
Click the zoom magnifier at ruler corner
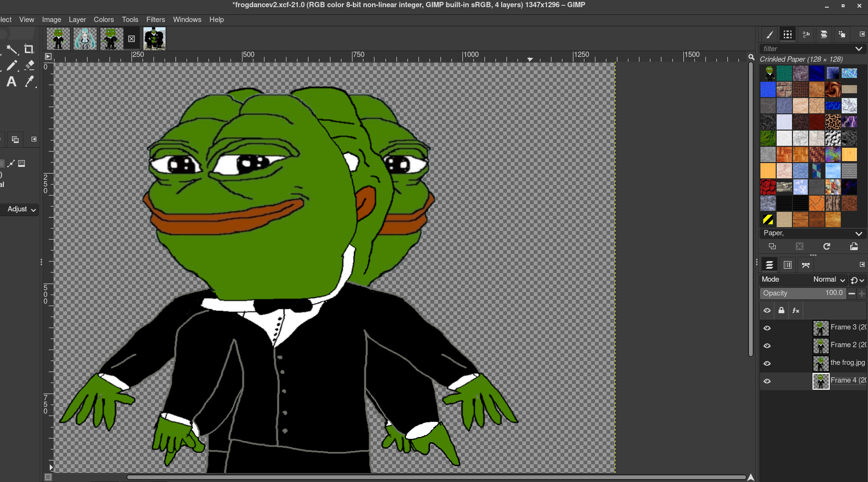[x=751, y=57]
